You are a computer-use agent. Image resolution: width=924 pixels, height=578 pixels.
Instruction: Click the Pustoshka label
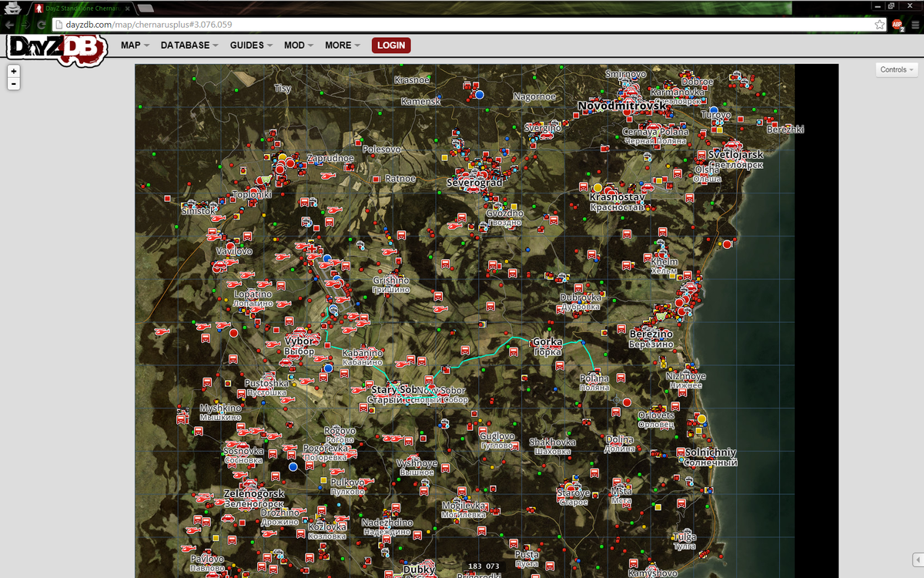[267, 384]
